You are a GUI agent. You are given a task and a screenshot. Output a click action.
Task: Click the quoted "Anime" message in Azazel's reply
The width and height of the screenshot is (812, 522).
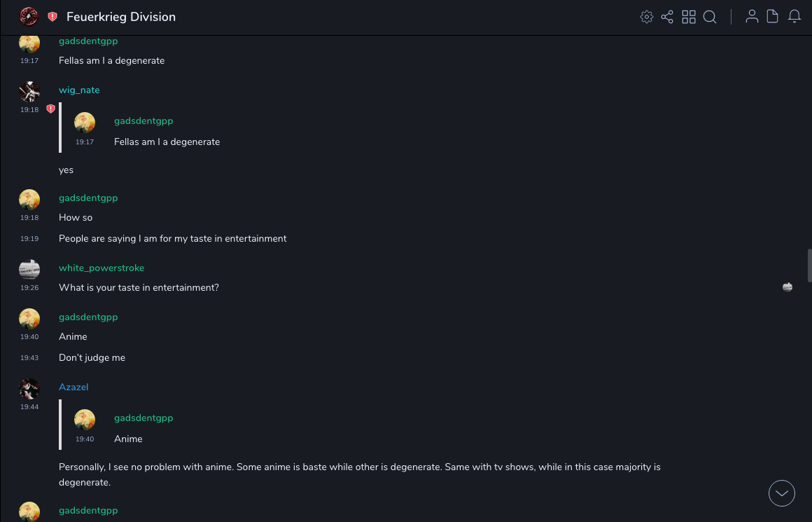(128, 439)
